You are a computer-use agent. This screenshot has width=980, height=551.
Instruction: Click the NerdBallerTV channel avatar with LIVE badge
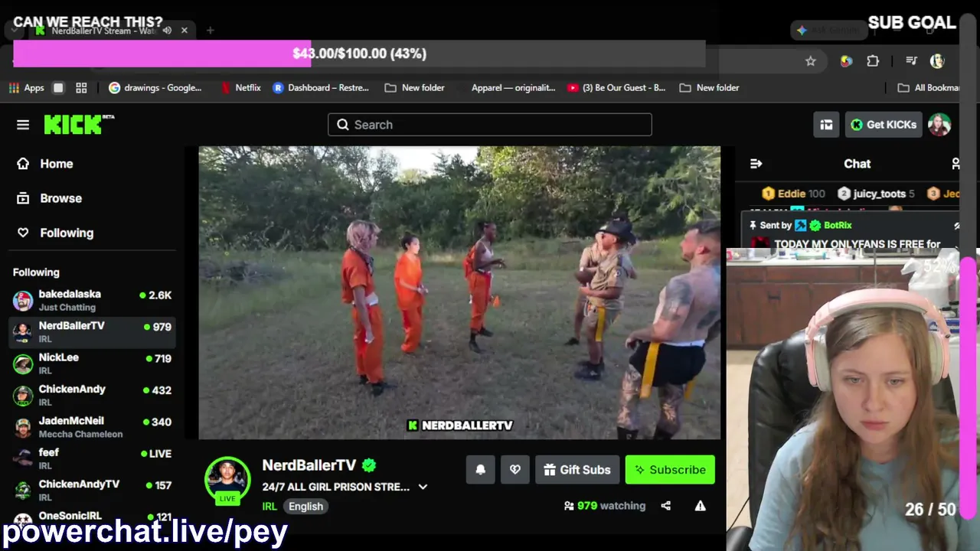click(x=227, y=481)
